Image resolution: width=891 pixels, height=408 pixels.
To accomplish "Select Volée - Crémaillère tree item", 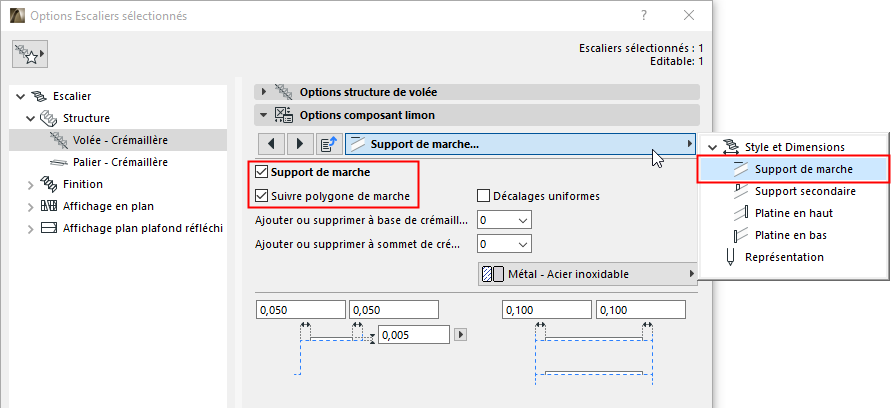I will point(118,140).
